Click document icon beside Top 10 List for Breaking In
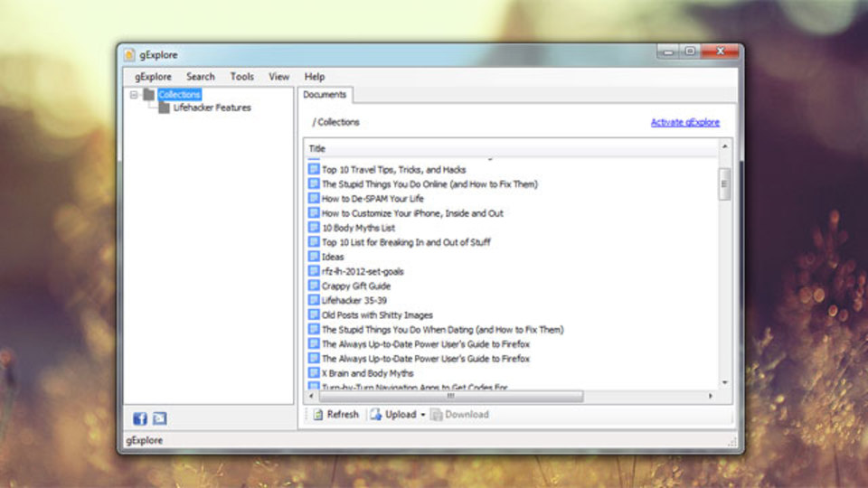This screenshot has width=868, height=488. tap(314, 242)
